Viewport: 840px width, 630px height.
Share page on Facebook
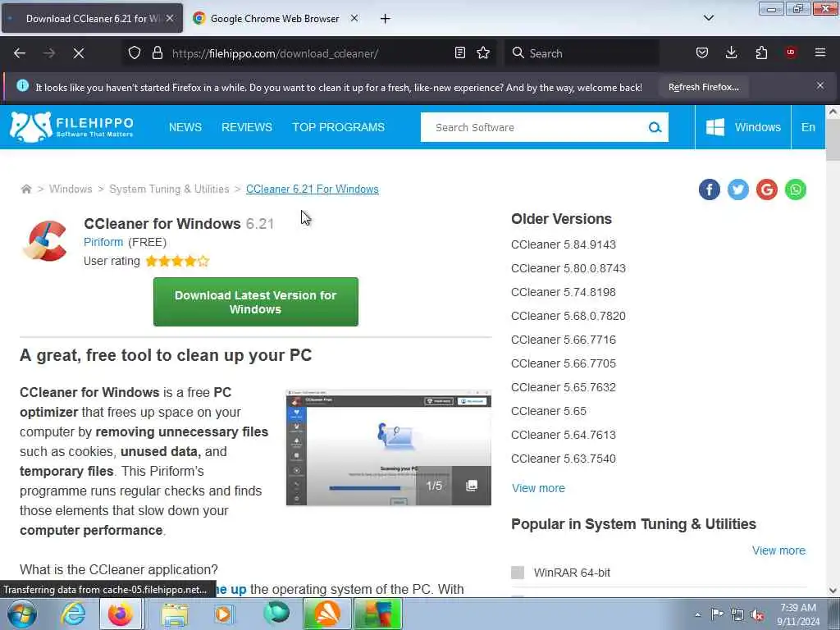(710, 189)
